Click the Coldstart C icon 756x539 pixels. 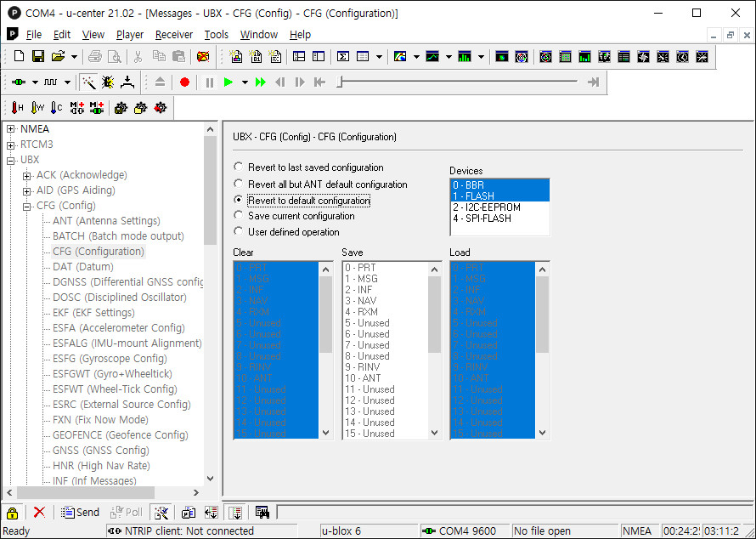(x=56, y=108)
